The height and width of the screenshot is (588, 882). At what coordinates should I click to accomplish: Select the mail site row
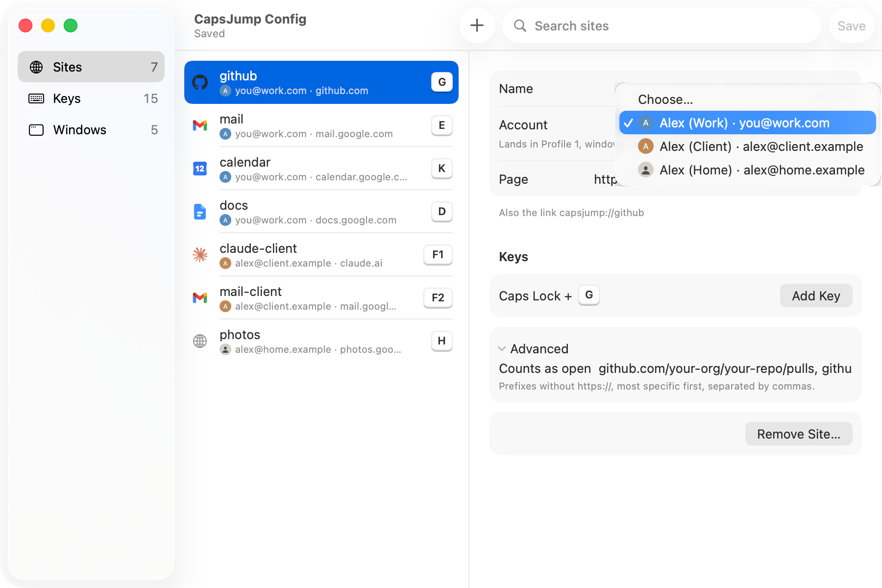pyautogui.click(x=321, y=125)
